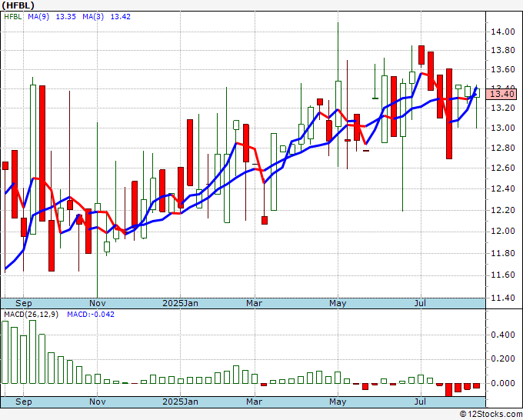523x420 pixels.
Task: Click the MACD:-0.042 value label
Action: [x=91, y=315]
